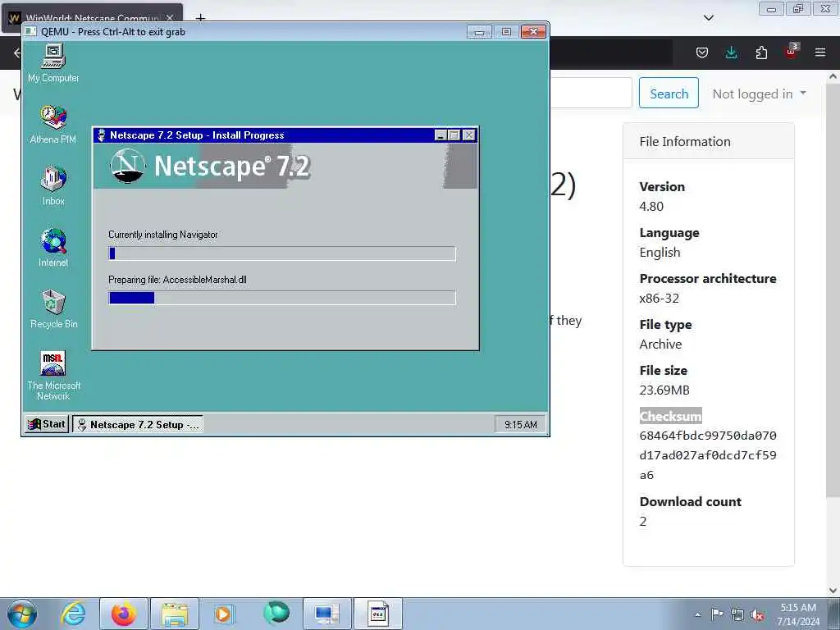Click the Windows 95 Start button
The image size is (840, 630).
pos(47,424)
